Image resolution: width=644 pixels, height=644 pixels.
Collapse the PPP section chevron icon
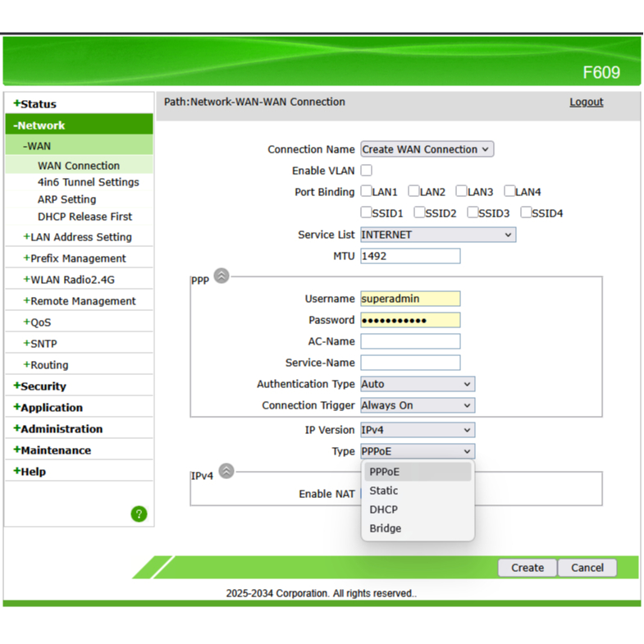coord(222,276)
